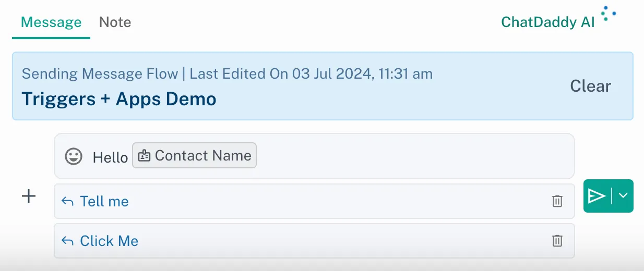
Task: Switch to the Message tab
Action: click(51, 22)
